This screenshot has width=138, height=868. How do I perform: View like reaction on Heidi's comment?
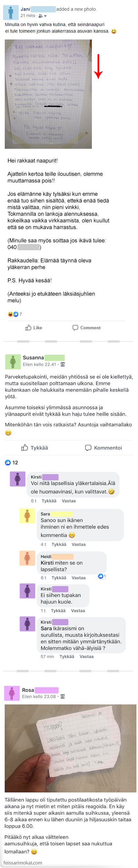pyautogui.click(x=102, y=576)
